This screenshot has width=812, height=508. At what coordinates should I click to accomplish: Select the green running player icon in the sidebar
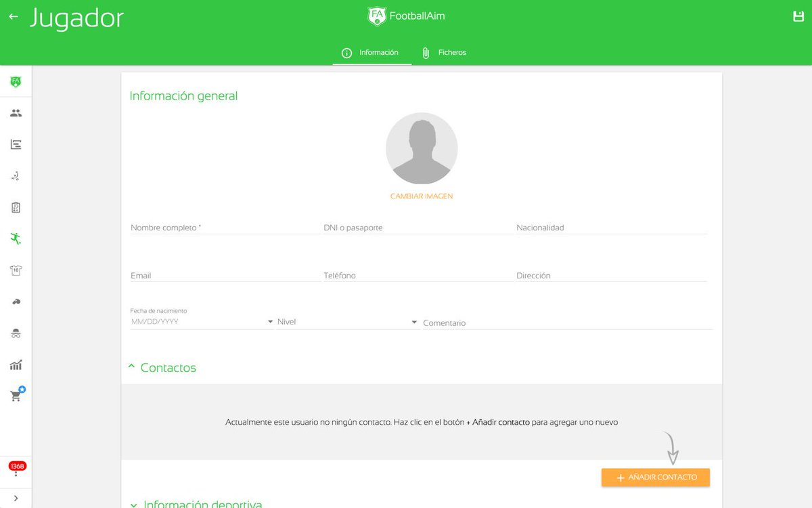coord(16,238)
